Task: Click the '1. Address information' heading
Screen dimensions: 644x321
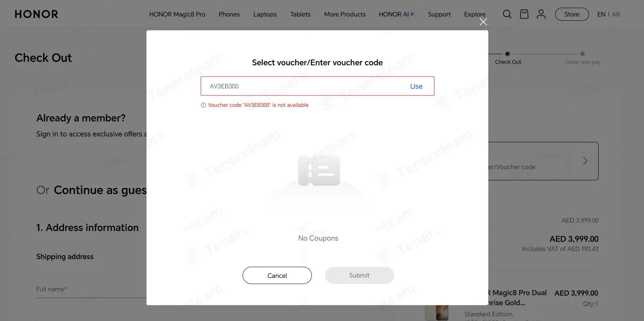Action: click(87, 228)
